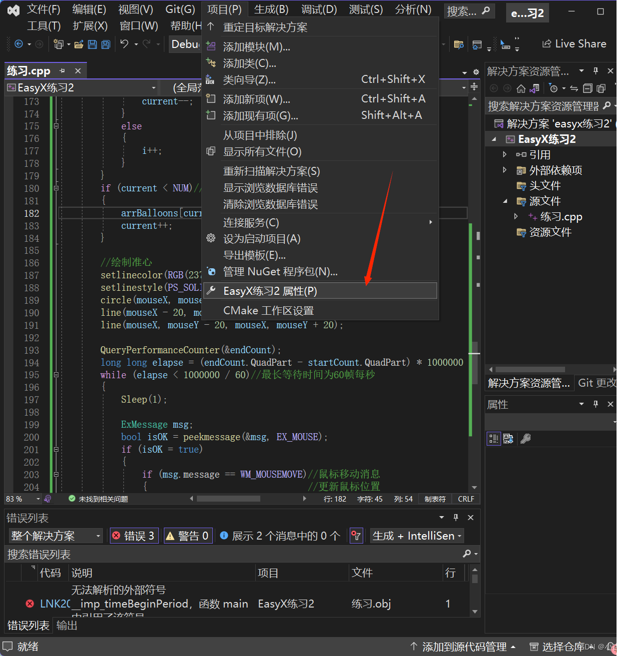Click 添加到源代码管理 in status bar

tap(463, 647)
